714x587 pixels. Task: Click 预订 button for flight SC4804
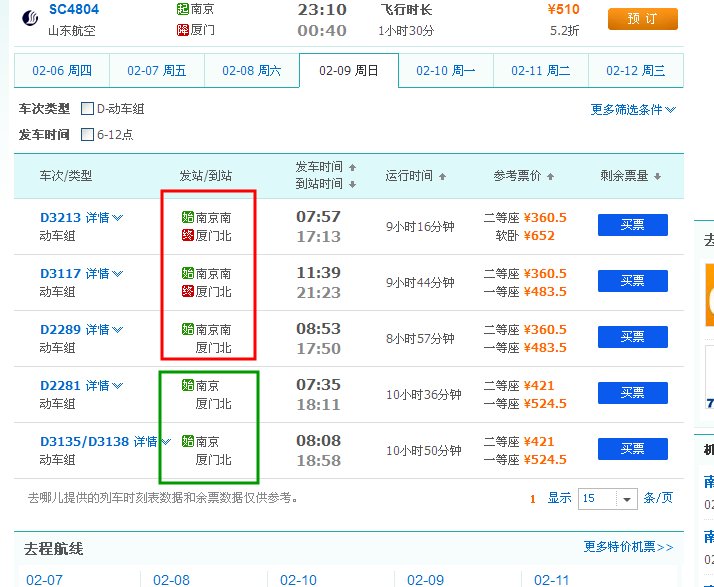(x=643, y=19)
